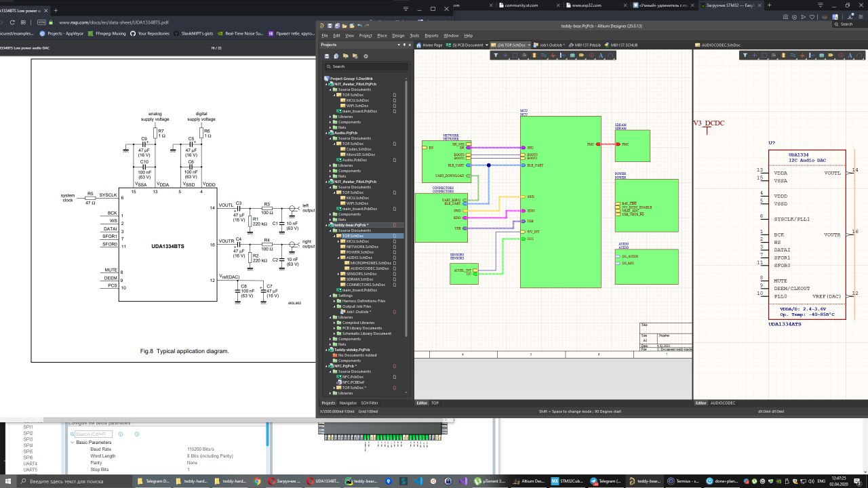Click Save icon in Altium title bar

point(330,26)
